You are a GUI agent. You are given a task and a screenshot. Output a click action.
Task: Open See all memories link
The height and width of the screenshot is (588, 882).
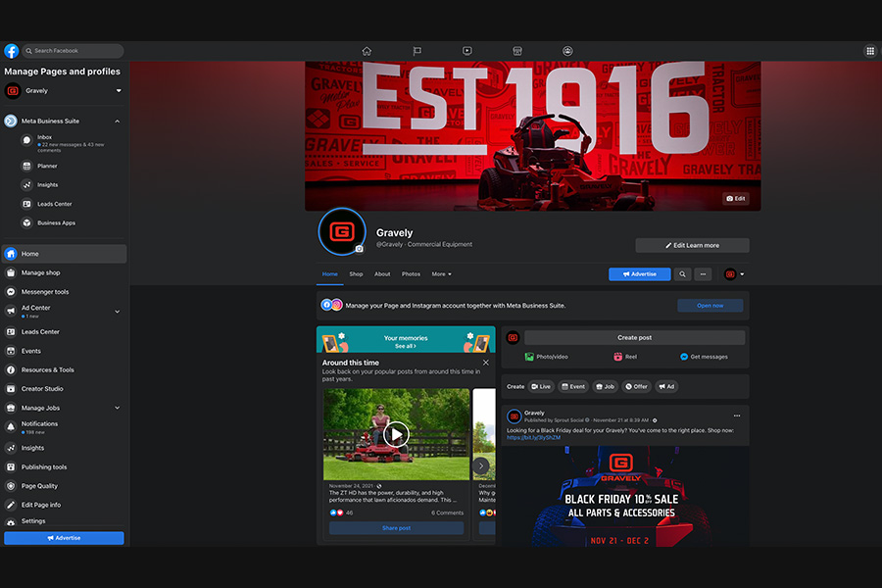tap(406, 347)
